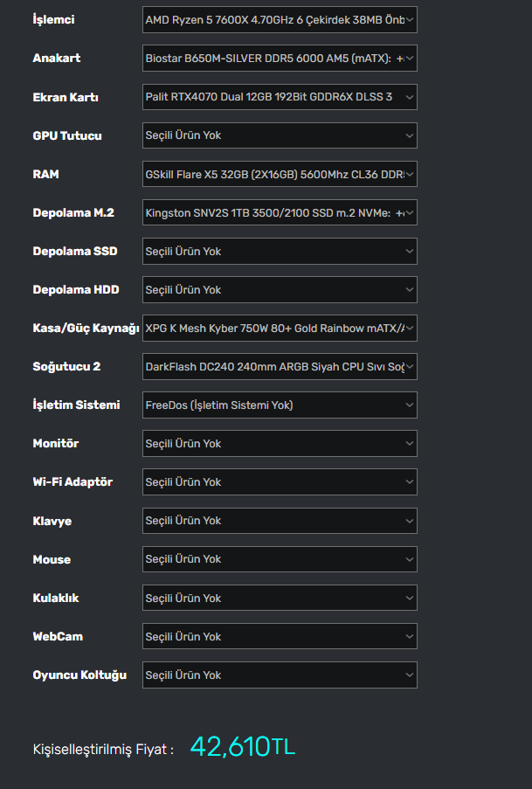Open the Monitör dropdown

coord(280,443)
